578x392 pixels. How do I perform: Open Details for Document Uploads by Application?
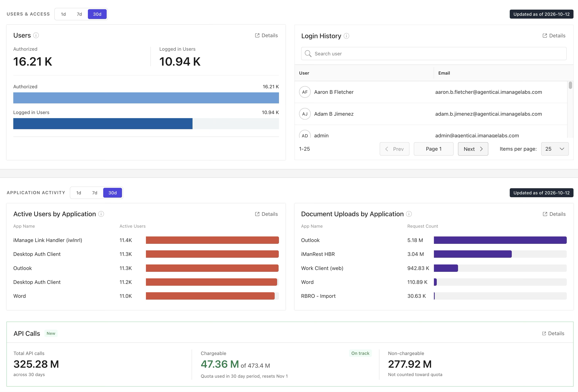pyautogui.click(x=554, y=214)
